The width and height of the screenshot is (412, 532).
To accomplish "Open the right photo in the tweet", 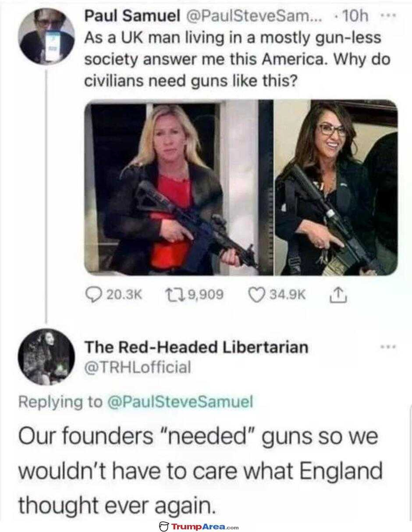I will tap(336, 188).
